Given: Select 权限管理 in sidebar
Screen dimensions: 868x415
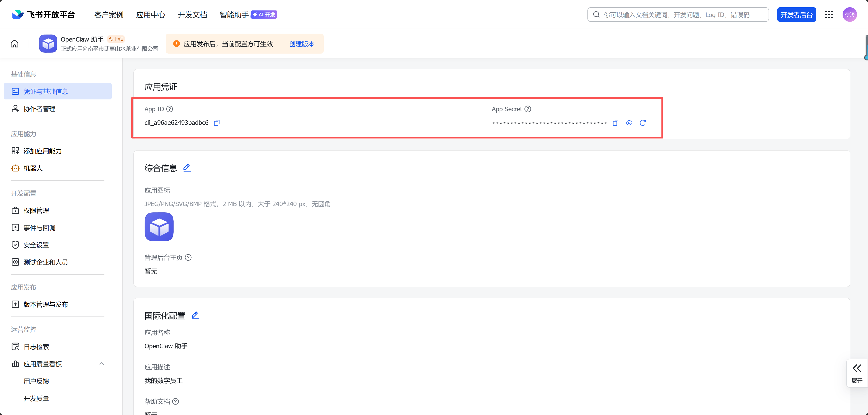Looking at the screenshot, I should (36, 210).
